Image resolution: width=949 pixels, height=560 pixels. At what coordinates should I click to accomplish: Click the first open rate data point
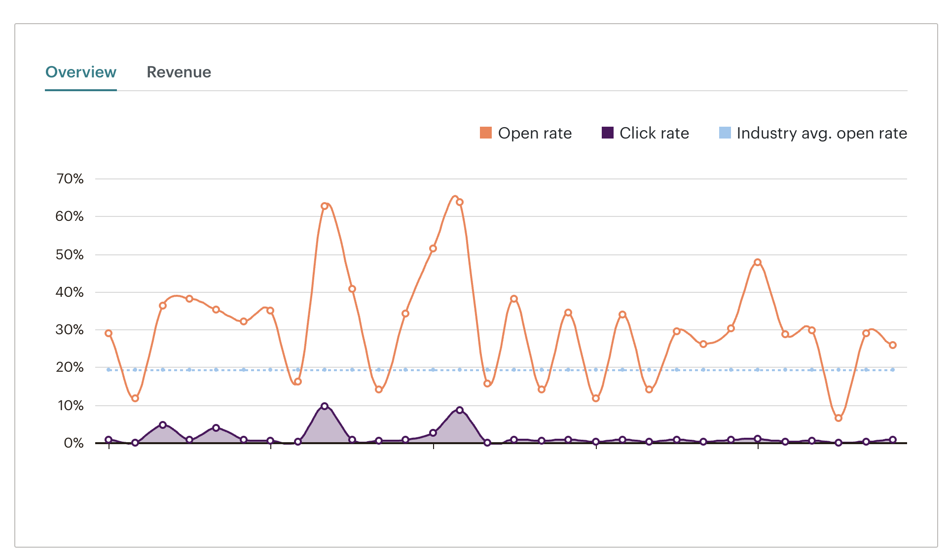[x=109, y=333]
